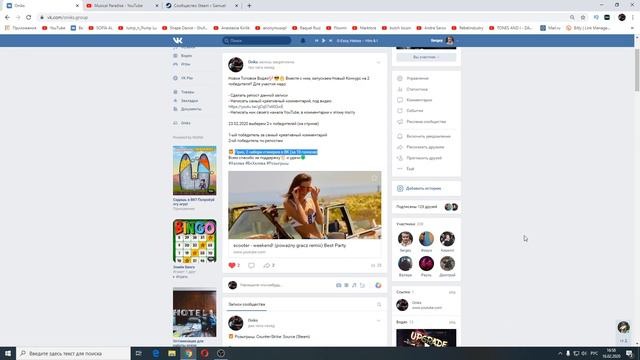Open the VK logo home link
The image size is (640, 360).
178,40
